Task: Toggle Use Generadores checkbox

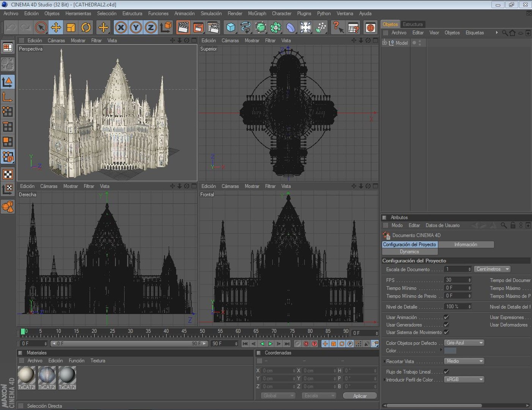Action: [446, 325]
